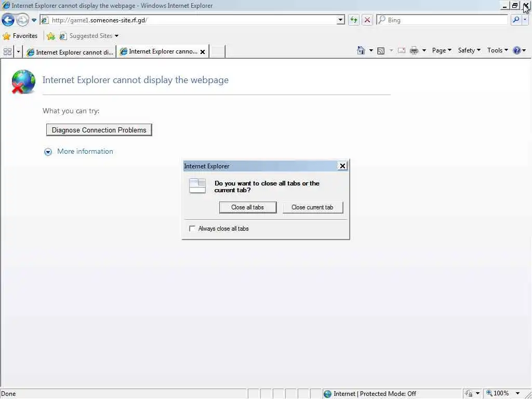Image resolution: width=532 pixels, height=399 pixels.
Task: Open search provider options dropdown
Action: [x=525, y=20]
